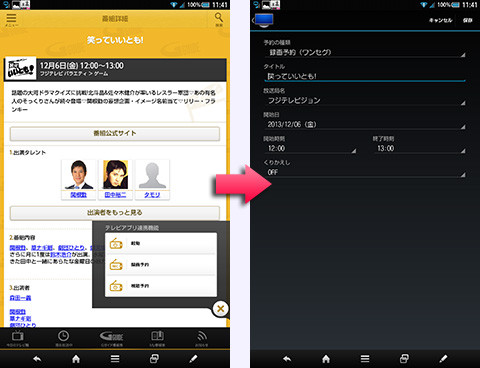The width and height of the screenshot is (480, 368).
Task: Expand the 録画予約（ワンセグ） reservation type dropdown
Action: pos(364,53)
